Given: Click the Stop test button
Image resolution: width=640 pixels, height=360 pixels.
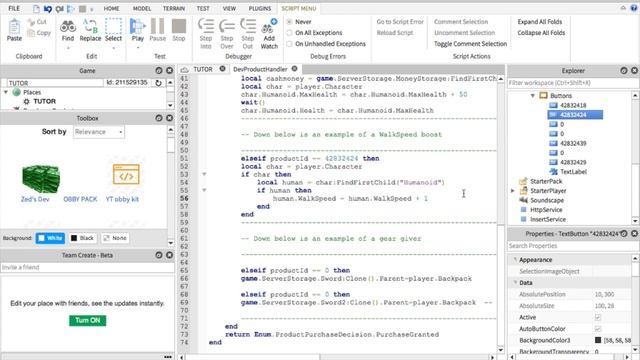Looking at the screenshot, I should [x=179, y=26].
